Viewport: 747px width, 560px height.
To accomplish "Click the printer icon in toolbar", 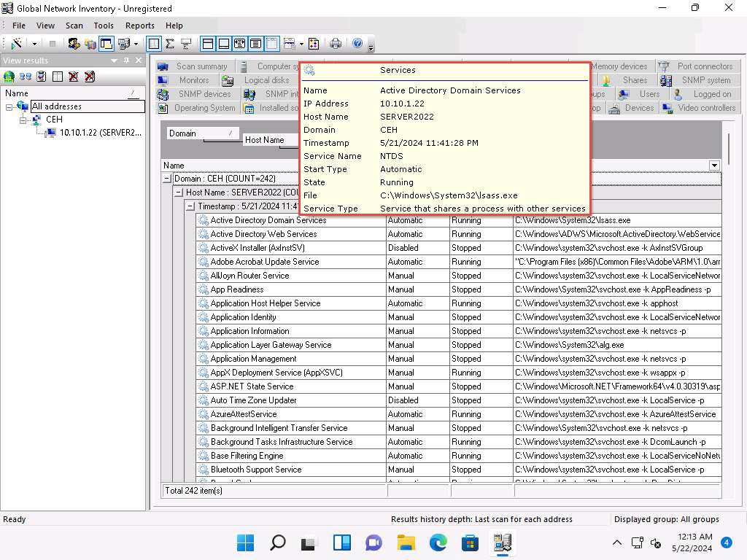I will pyautogui.click(x=336, y=44).
